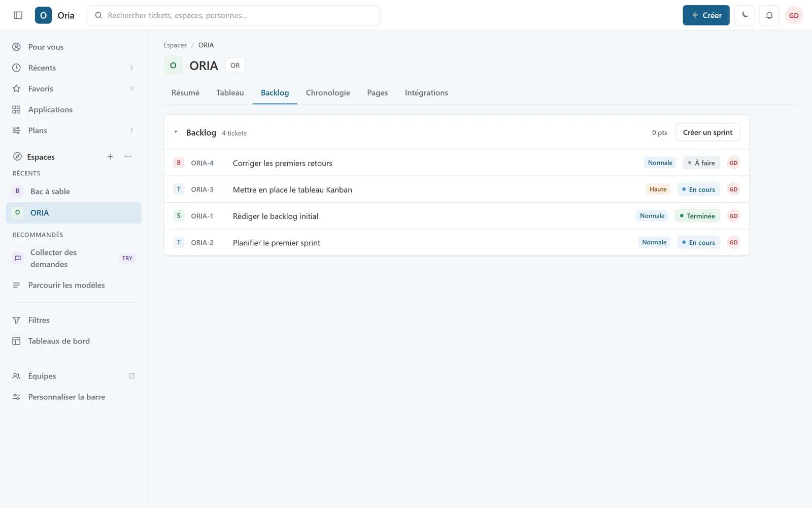Go to Espaces in the breadcrumb
This screenshot has height=508, width=812.
175,45
